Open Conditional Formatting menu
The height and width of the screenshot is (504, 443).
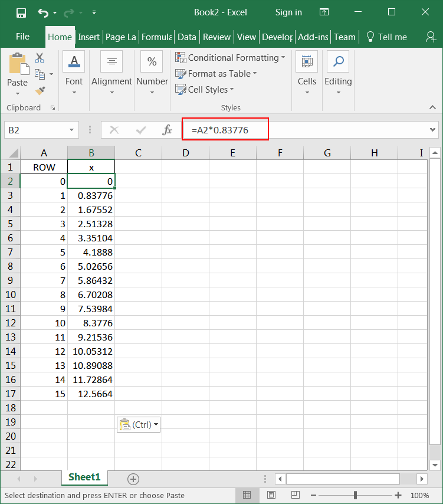point(230,57)
